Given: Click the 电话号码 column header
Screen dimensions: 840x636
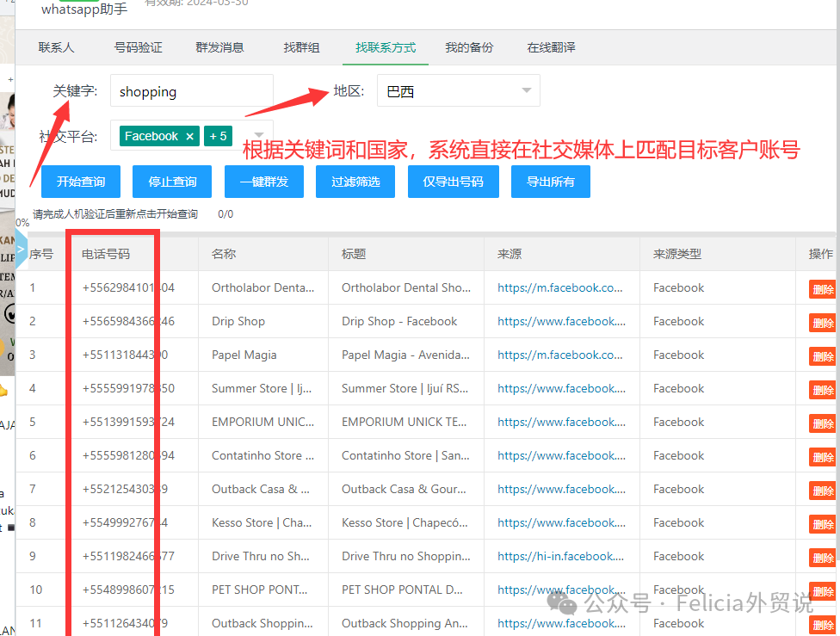Looking at the screenshot, I should tap(106, 254).
